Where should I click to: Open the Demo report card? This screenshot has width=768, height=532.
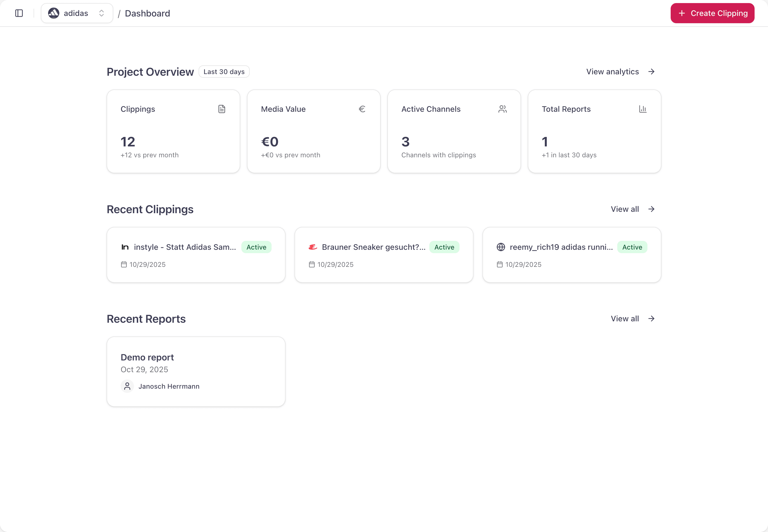coord(196,371)
